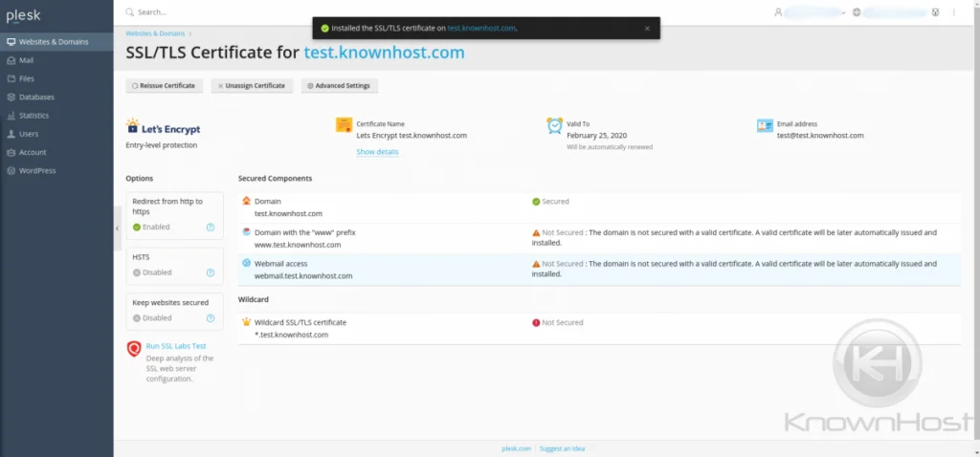
Task: Click the Plesk assistant icon in header
Action: [936, 11]
